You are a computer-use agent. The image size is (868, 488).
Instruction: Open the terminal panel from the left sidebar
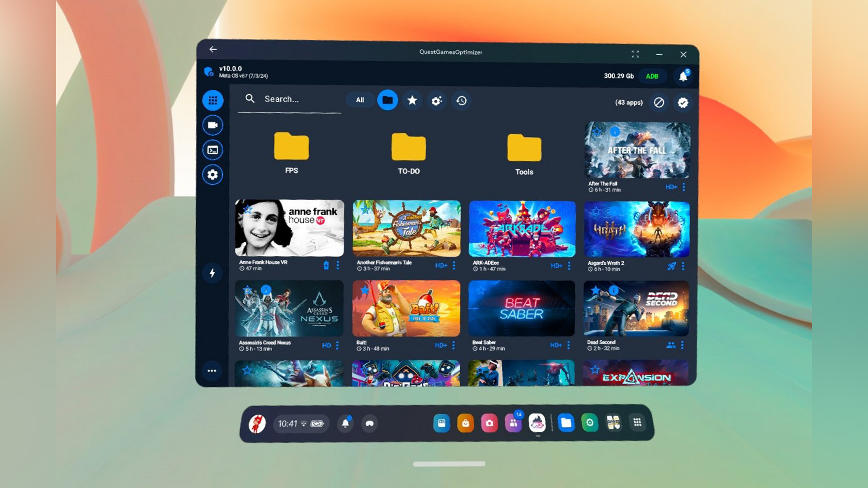[x=212, y=150]
